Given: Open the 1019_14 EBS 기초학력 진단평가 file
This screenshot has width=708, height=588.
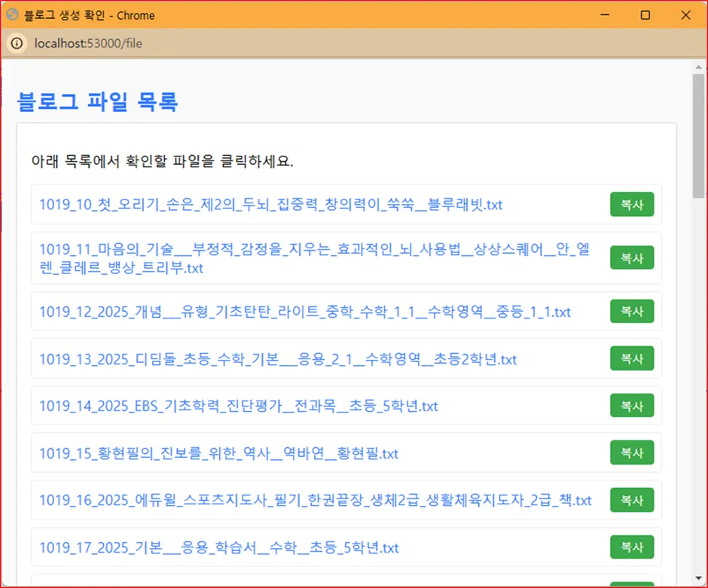Looking at the screenshot, I should click(239, 407).
